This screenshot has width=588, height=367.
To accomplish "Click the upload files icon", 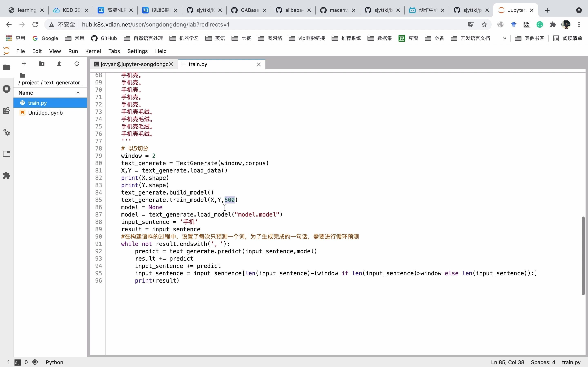I will [59, 64].
